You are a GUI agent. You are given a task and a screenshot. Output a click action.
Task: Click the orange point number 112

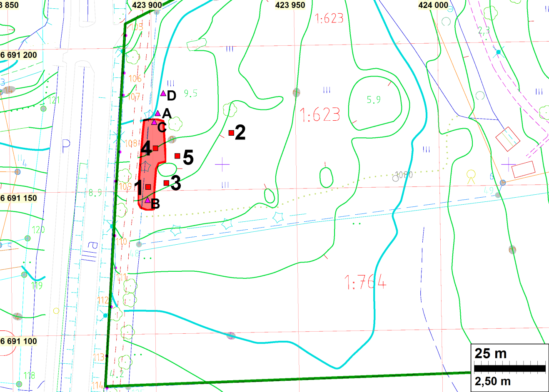(x=103, y=300)
